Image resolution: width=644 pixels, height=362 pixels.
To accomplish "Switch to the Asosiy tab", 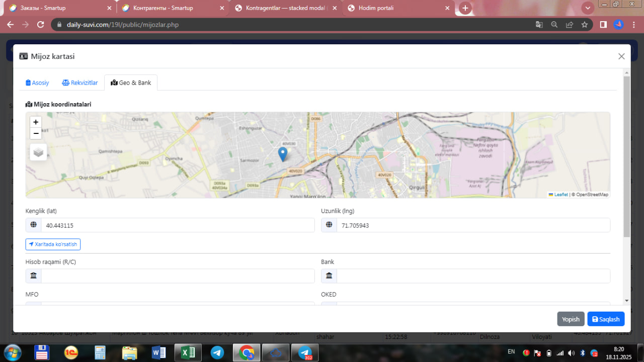I will tap(37, 83).
